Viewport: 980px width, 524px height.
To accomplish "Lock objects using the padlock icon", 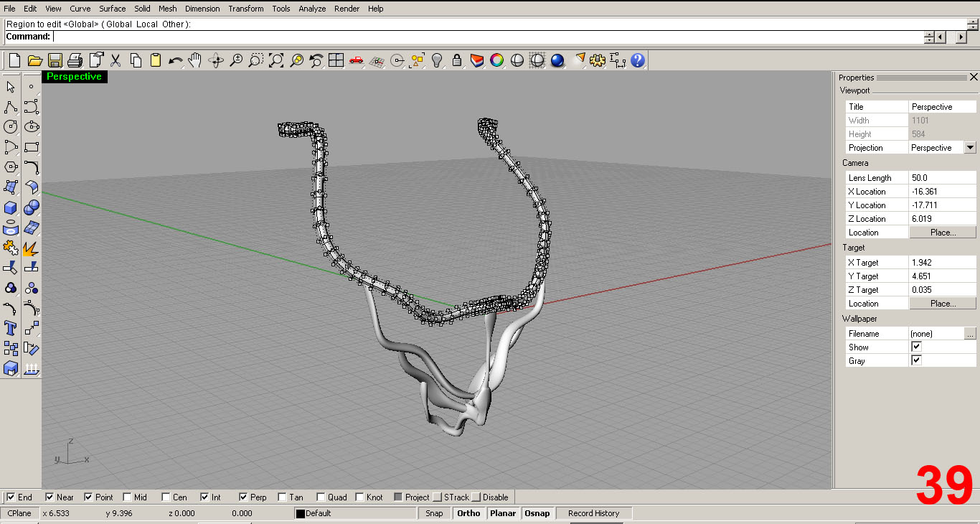I will click(x=457, y=60).
